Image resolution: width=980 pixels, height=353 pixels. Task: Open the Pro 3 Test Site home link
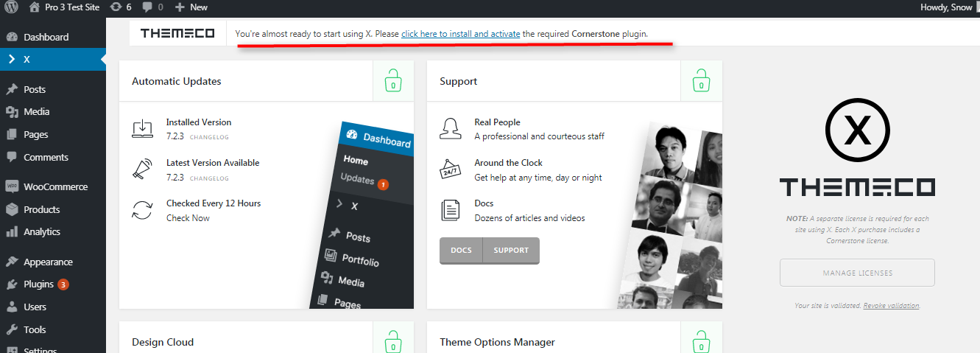(65, 7)
